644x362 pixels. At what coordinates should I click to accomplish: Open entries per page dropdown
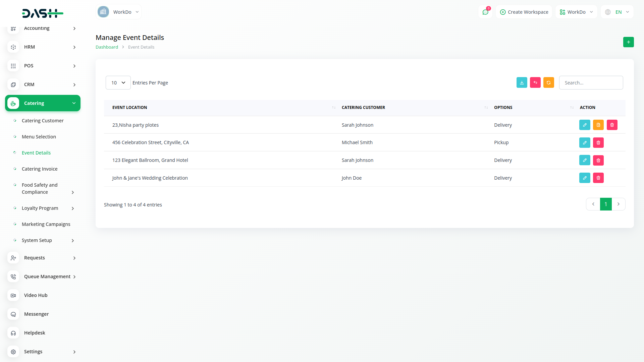(118, 83)
